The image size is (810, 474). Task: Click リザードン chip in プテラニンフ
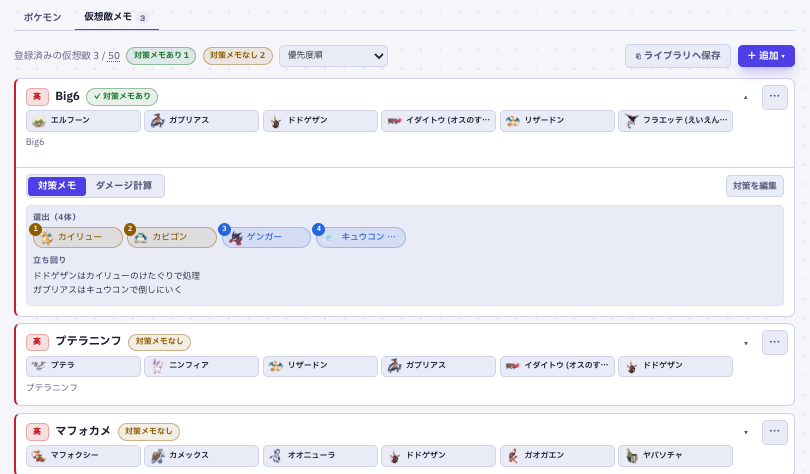point(320,366)
